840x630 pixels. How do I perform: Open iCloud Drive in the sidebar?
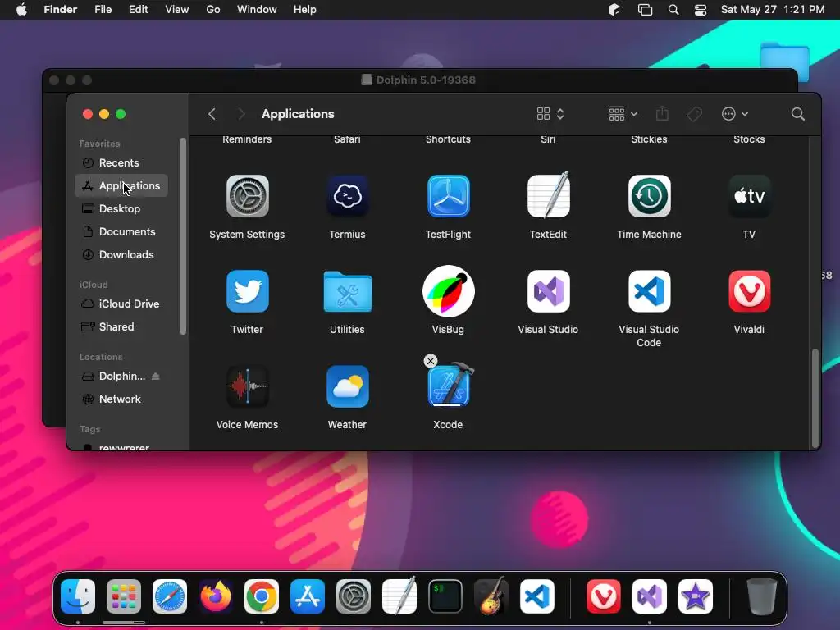(121, 304)
